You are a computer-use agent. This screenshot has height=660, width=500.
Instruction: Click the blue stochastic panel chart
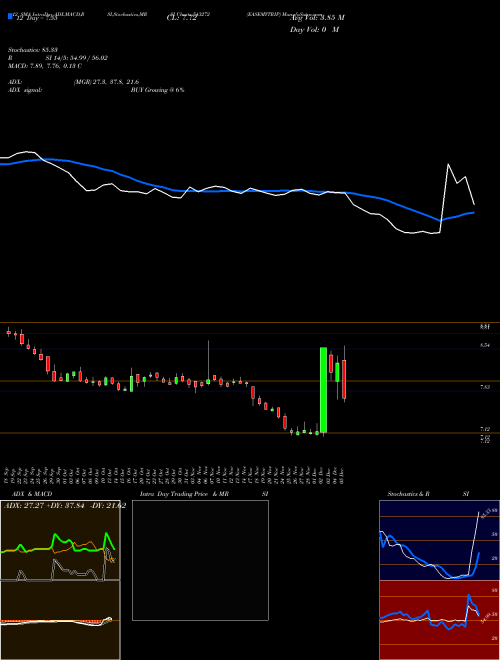(x=439, y=540)
